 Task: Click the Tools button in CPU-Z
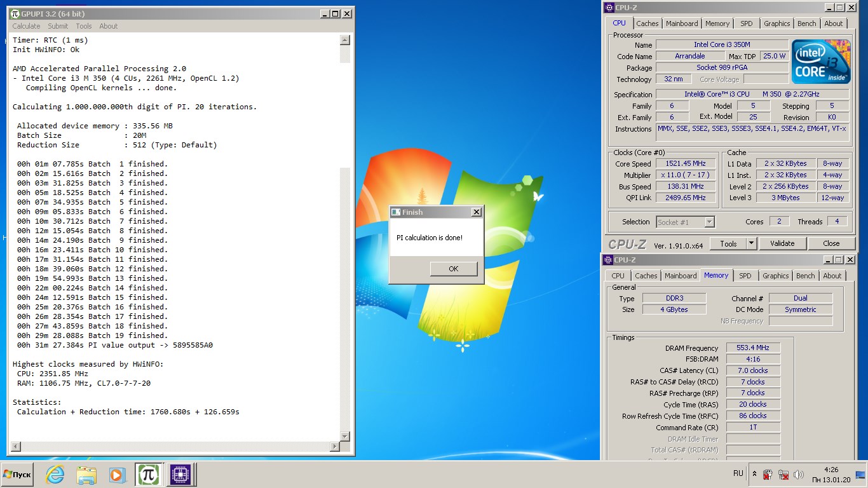[728, 243]
